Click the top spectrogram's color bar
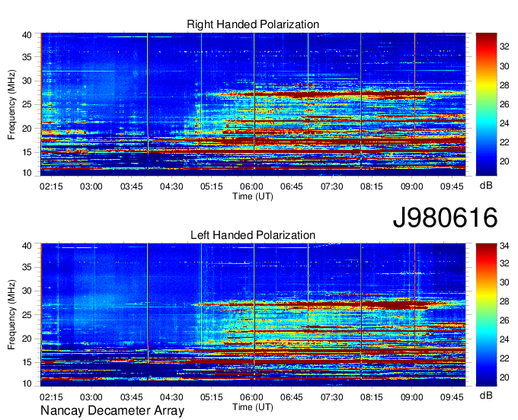The width and height of the screenshot is (518, 420). click(486, 104)
